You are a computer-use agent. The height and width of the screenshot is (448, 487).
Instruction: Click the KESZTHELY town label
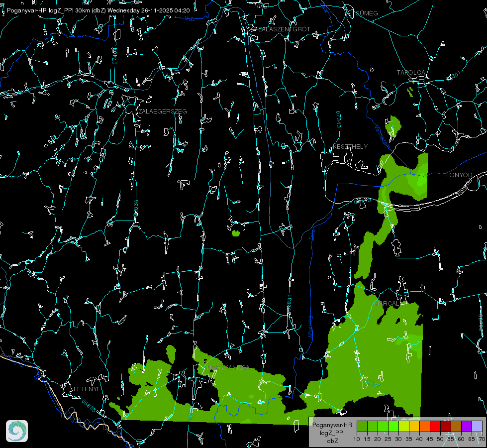[x=350, y=146]
